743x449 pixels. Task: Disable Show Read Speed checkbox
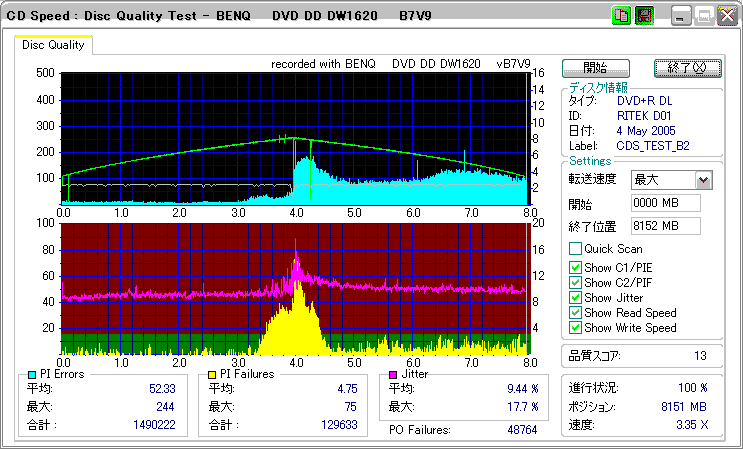[575, 313]
